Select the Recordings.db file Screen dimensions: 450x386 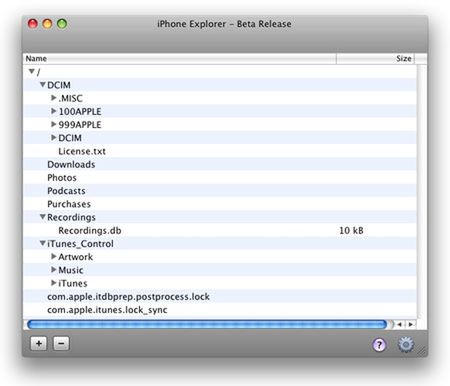(90, 231)
